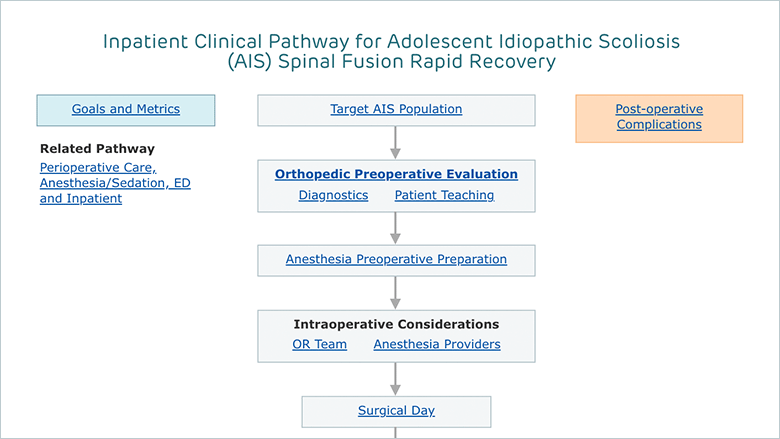Open Orthopedic Preoperative Evaluation link
The height and width of the screenshot is (439, 780).
point(396,174)
